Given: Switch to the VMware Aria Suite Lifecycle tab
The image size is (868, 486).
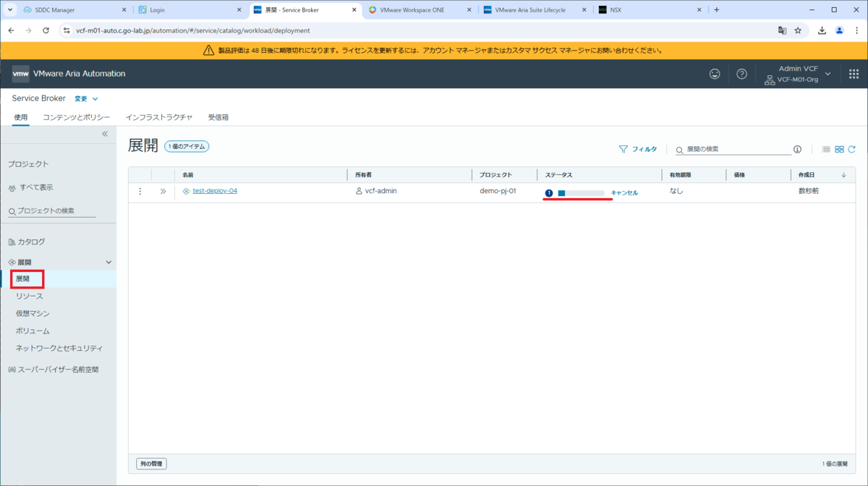Looking at the screenshot, I should (x=535, y=10).
